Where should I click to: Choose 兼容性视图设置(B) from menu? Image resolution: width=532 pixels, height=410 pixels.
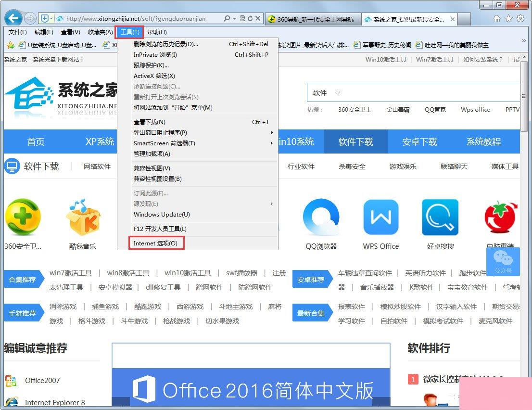198,179
